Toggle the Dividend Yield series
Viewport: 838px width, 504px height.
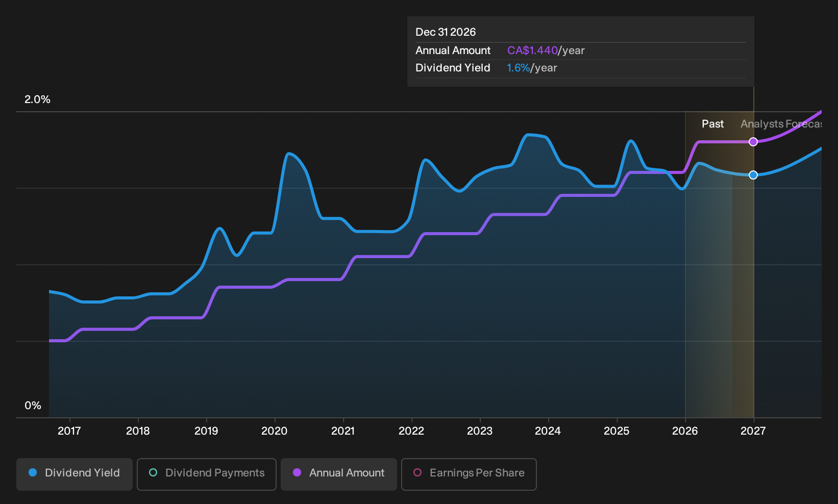pos(75,474)
